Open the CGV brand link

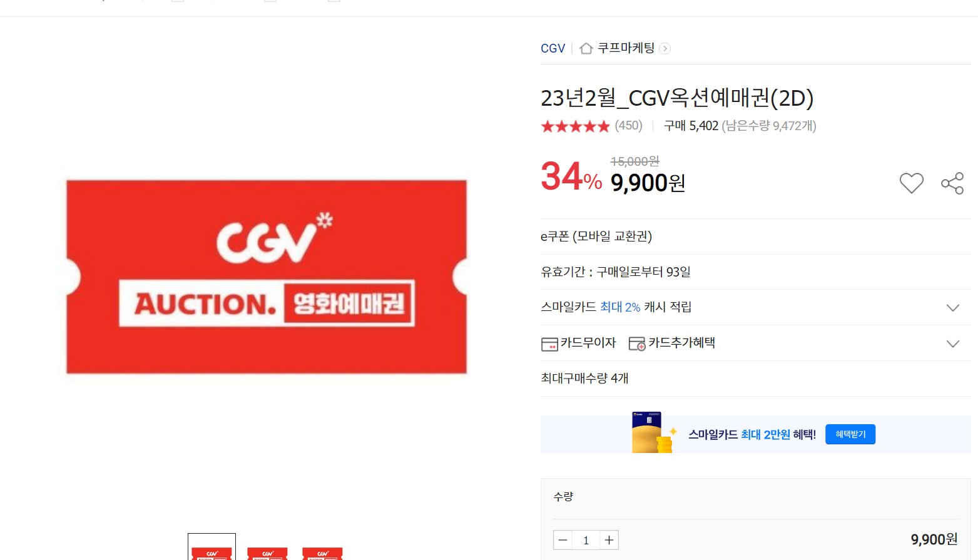(553, 48)
